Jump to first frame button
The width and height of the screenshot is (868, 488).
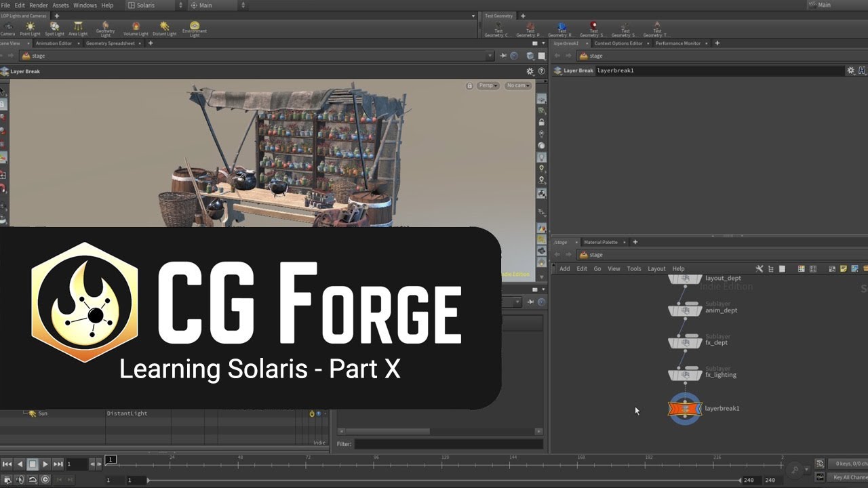(7, 464)
